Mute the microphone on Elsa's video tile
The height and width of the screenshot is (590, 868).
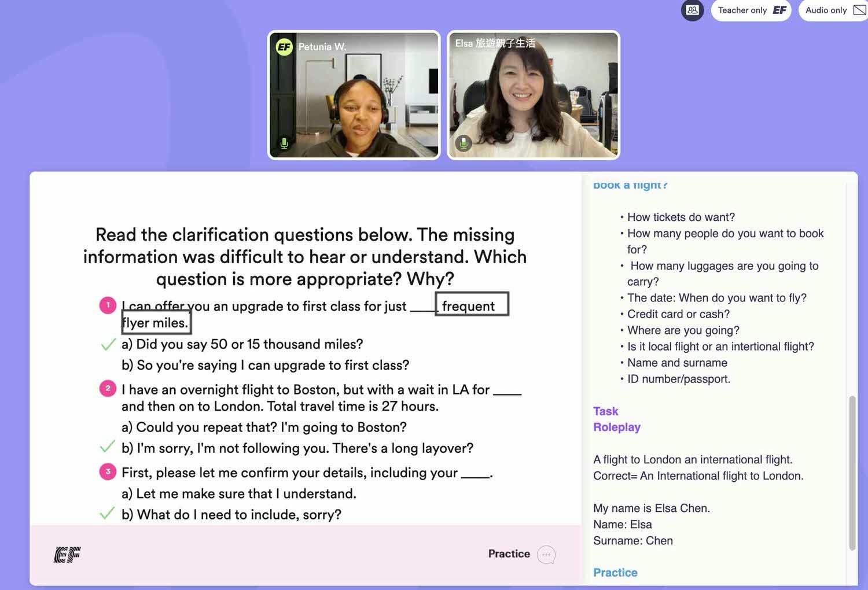(463, 143)
